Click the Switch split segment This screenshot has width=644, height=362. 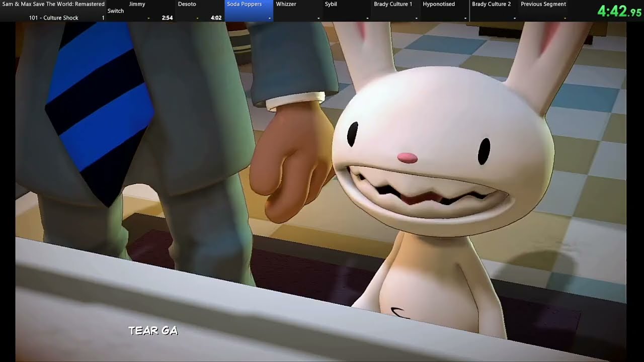click(x=115, y=11)
